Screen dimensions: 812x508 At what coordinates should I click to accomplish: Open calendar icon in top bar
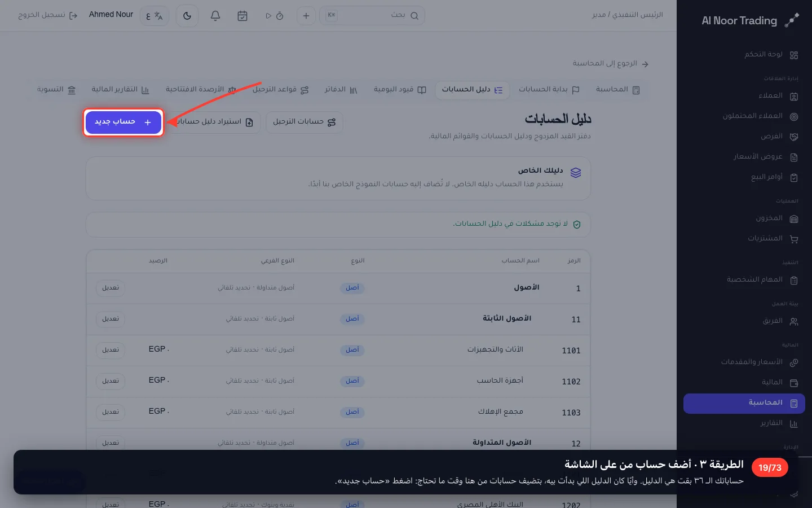click(x=242, y=16)
